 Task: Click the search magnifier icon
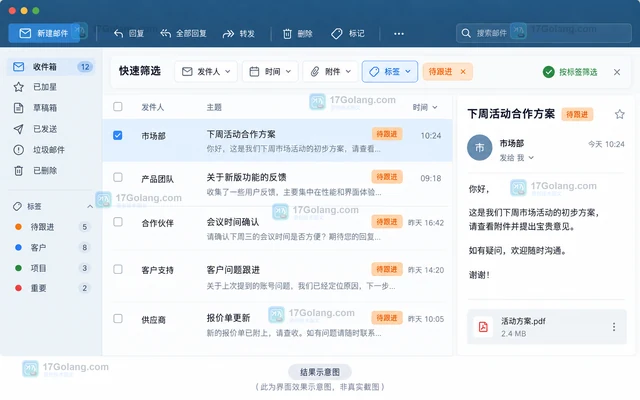[x=466, y=33]
